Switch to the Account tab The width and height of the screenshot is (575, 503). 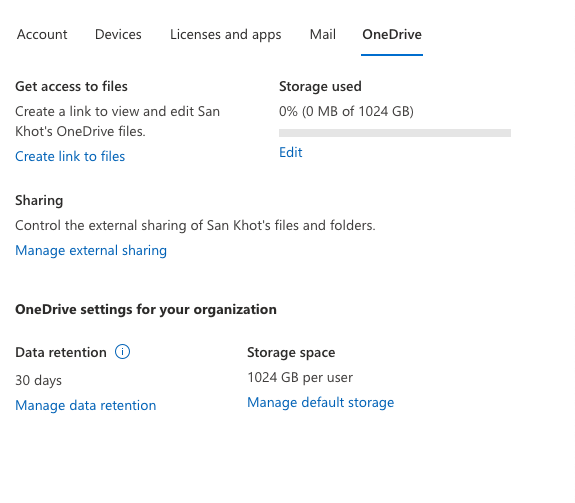42,34
